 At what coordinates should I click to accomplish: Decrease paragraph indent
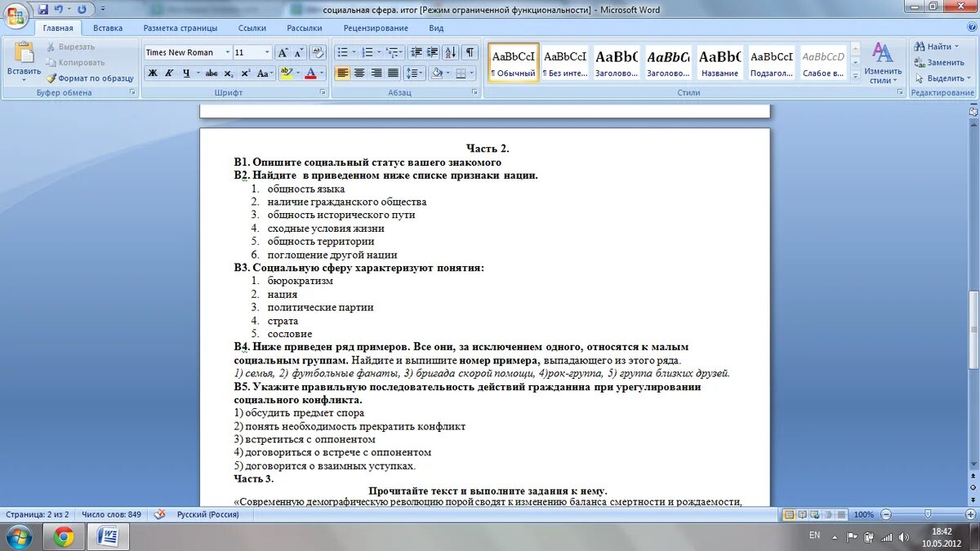(x=416, y=52)
